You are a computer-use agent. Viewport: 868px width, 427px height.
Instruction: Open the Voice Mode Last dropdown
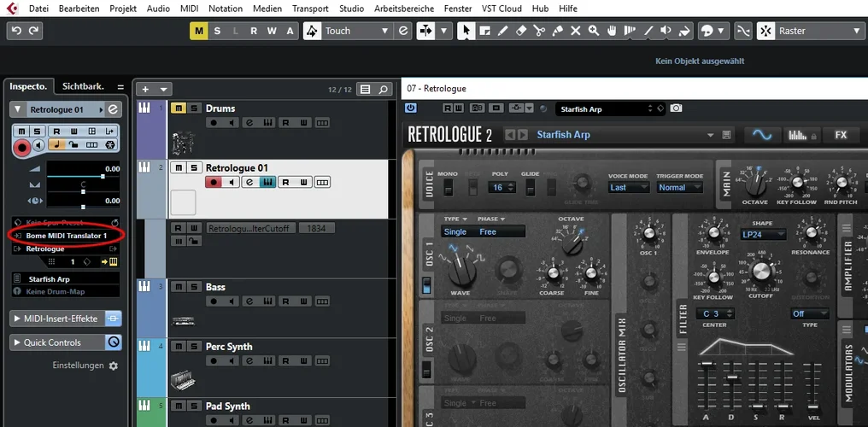click(x=628, y=187)
